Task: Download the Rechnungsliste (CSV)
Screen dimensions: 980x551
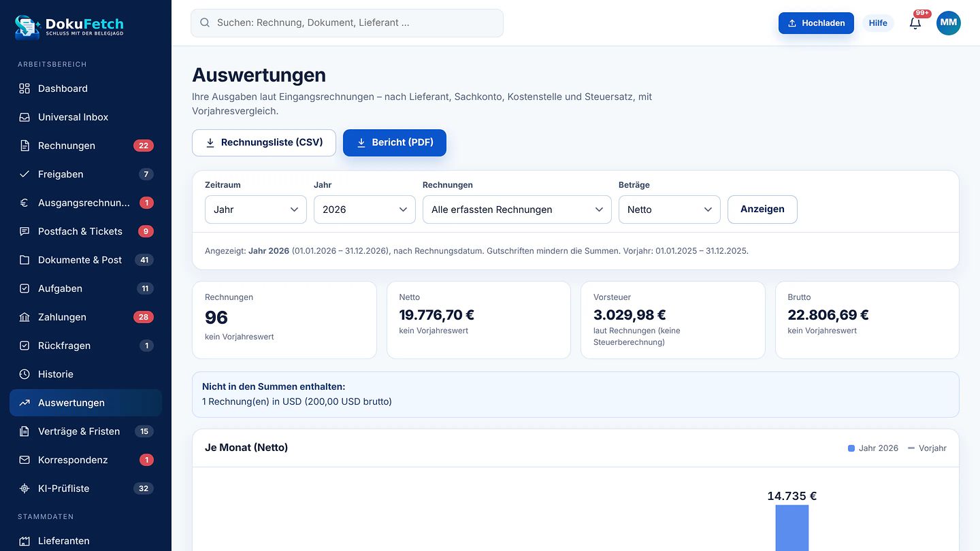Action: tap(264, 143)
